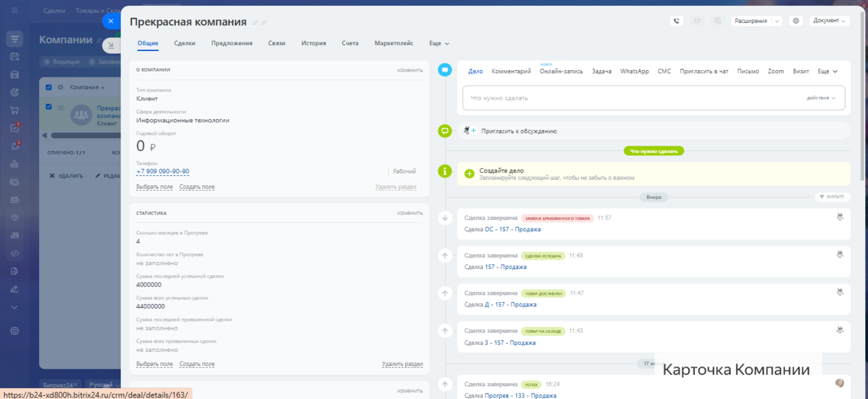Switch to the Сделки tab

point(185,43)
